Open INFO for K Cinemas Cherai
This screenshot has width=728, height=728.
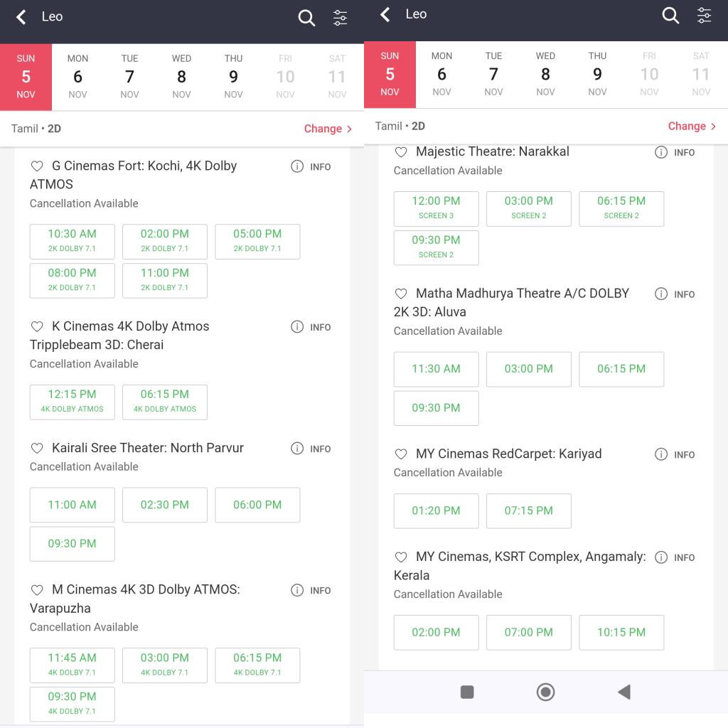(311, 327)
